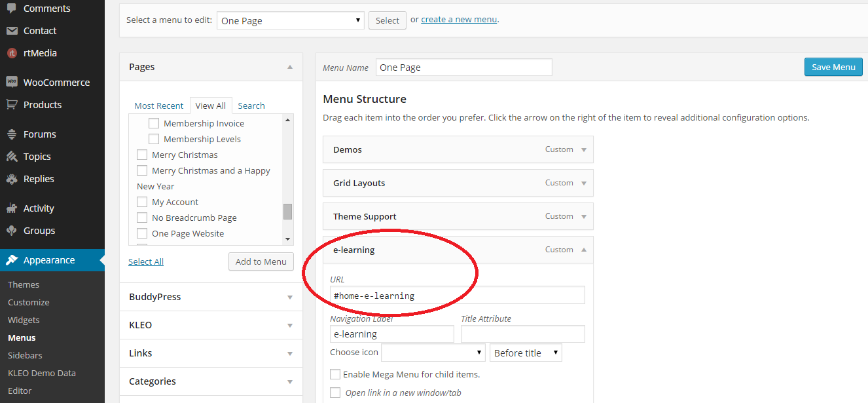Click the Forums icon in sidebar
Image resolution: width=868 pixels, height=403 pixels.
[x=12, y=134]
